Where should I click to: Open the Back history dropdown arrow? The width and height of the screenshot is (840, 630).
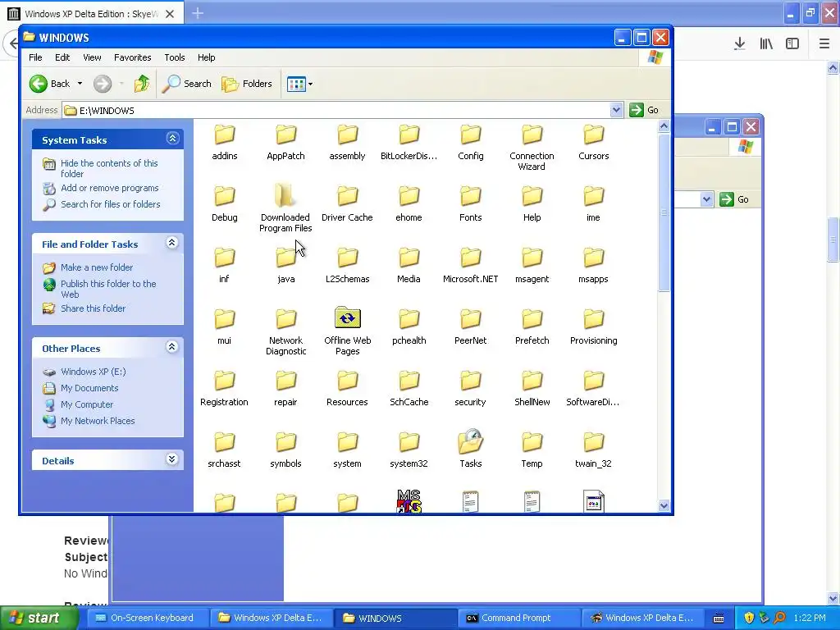(80, 84)
